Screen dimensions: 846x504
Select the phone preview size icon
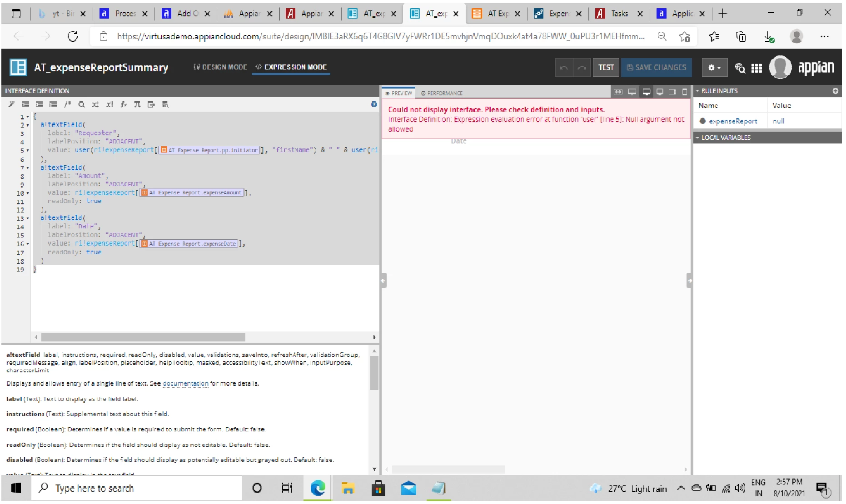[685, 92]
